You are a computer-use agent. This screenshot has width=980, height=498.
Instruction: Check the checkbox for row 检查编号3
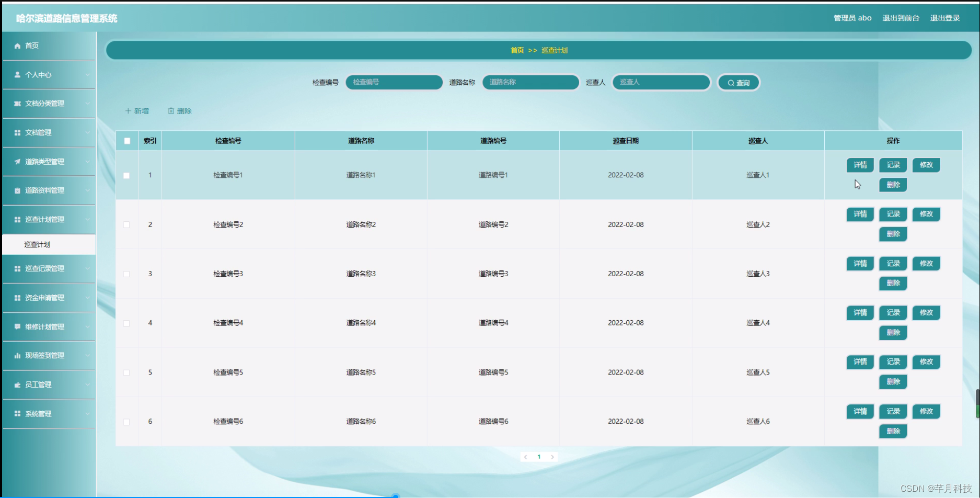point(126,274)
